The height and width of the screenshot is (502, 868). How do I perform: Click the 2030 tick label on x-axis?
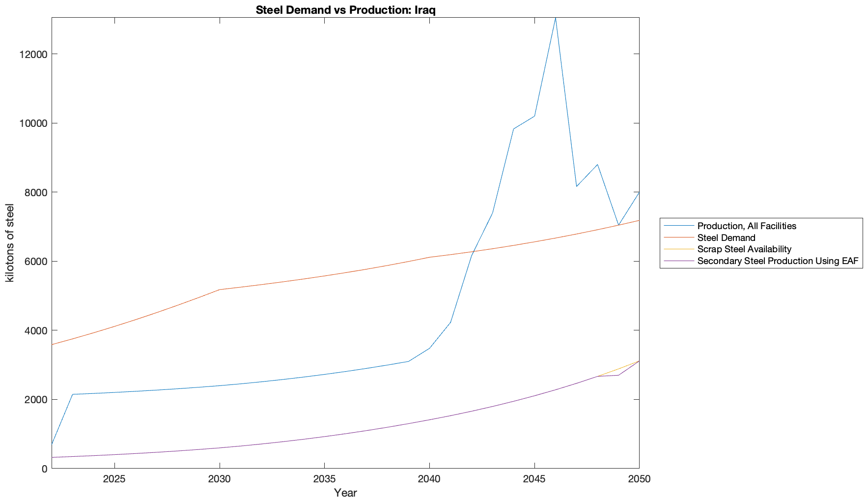pyautogui.click(x=219, y=479)
